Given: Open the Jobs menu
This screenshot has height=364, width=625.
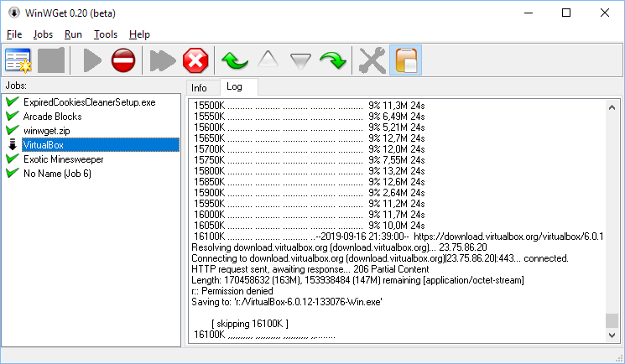Looking at the screenshot, I should [43, 34].
